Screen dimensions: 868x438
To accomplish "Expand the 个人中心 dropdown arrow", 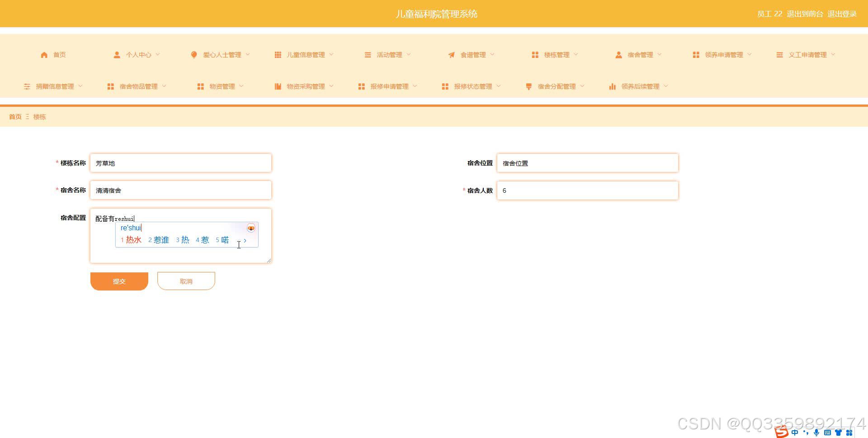I will [x=158, y=54].
